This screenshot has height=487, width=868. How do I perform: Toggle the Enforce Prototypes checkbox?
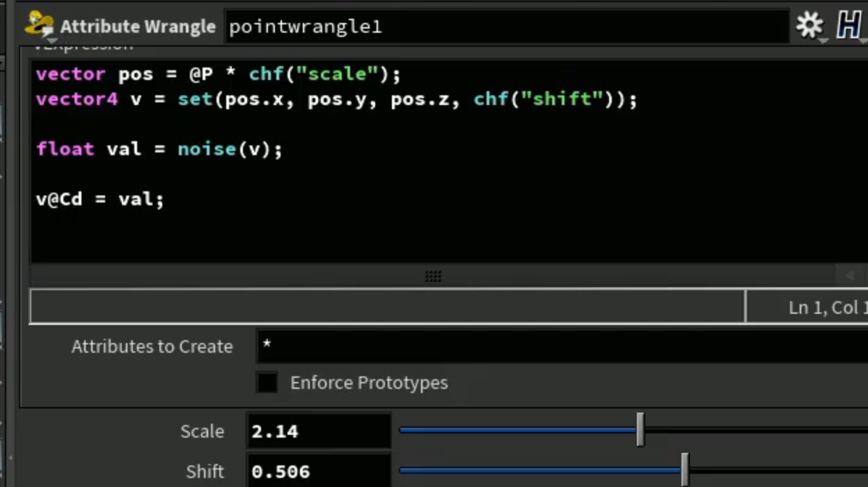point(267,383)
